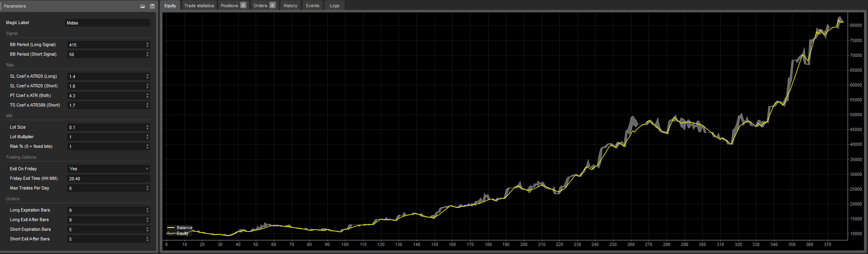The width and height of the screenshot is (868, 254).
Task: Toggle the Equity legend entry
Action: click(182, 233)
